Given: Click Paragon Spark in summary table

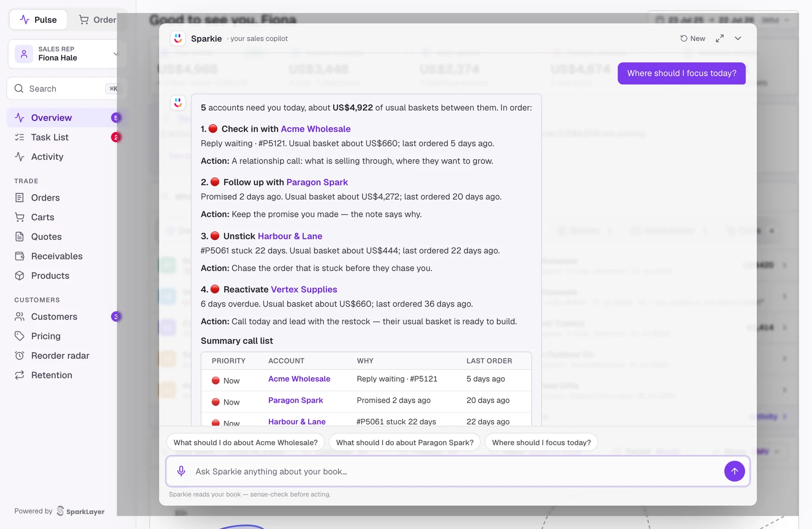Looking at the screenshot, I should [296, 400].
